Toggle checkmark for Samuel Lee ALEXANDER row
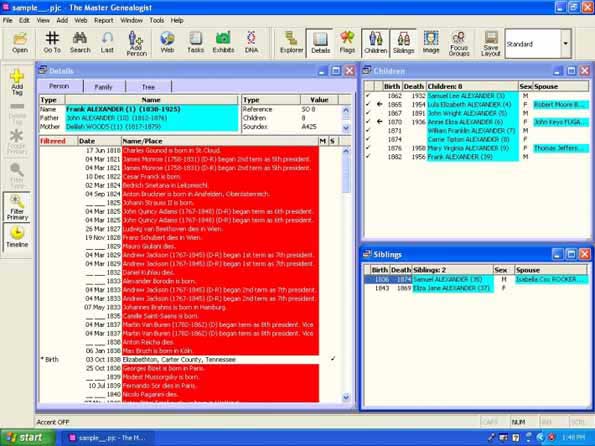595x446 pixels. (x=368, y=96)
